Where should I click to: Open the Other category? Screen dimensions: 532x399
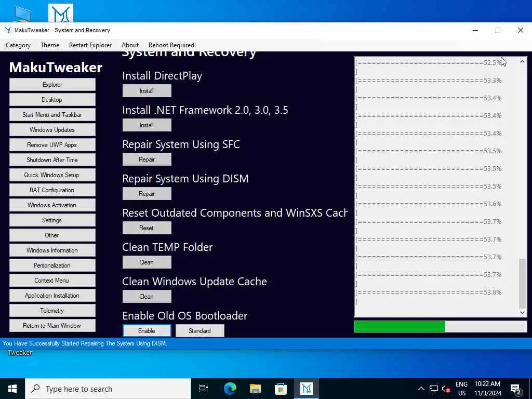(x=52, y=235)
